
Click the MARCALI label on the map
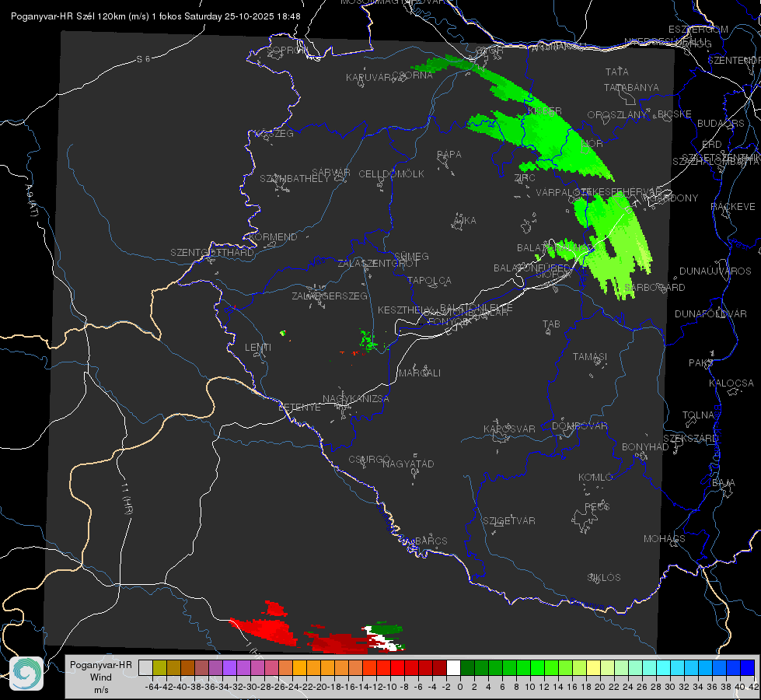[420, 373]
